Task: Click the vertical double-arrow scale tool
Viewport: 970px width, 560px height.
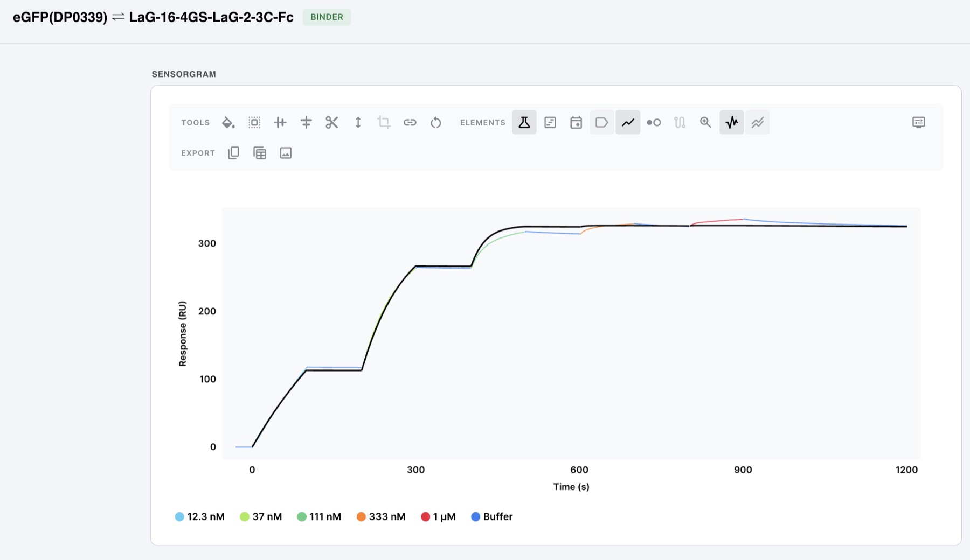Action: coord(358,123)
